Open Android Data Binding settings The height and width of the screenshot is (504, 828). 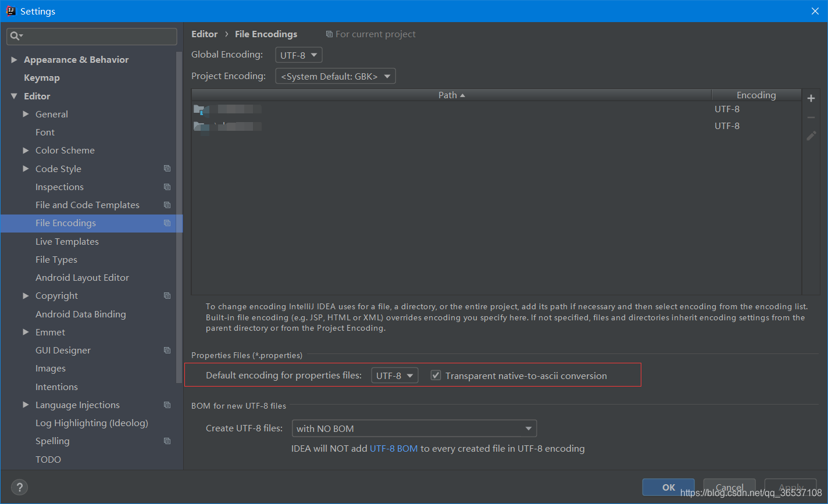click(81, 314)
